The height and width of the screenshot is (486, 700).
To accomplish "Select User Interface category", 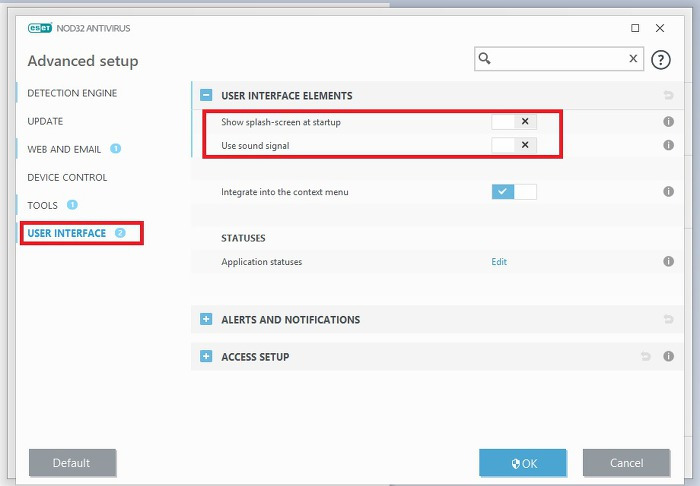I will coord(67,233).
